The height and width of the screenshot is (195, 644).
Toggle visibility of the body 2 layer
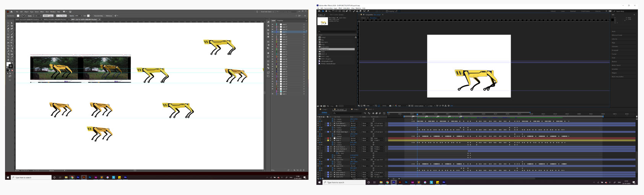point(318,140)
